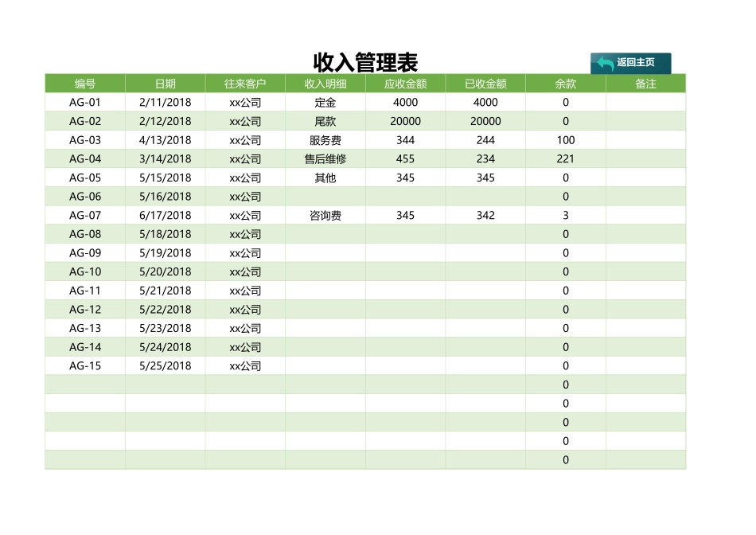Click the empty 备注 cell for AG-03
Viewport: 756px width, 535px height.
click(645, 140)
